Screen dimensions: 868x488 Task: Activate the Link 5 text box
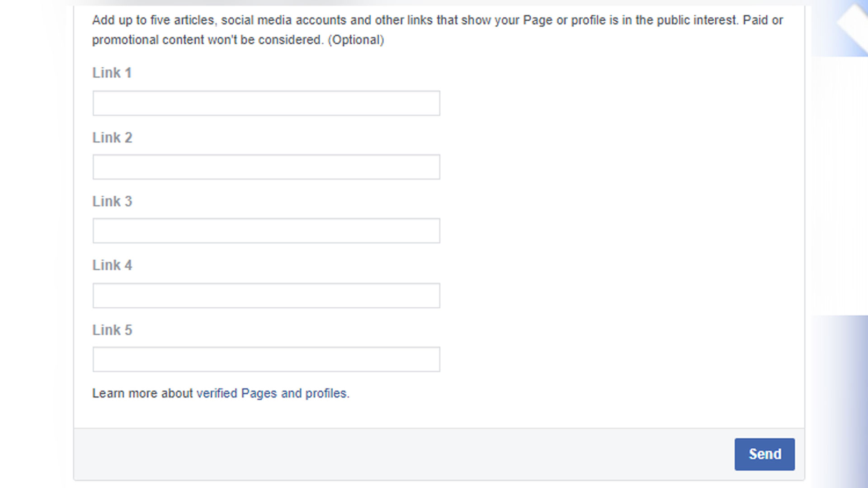[266, 359]
